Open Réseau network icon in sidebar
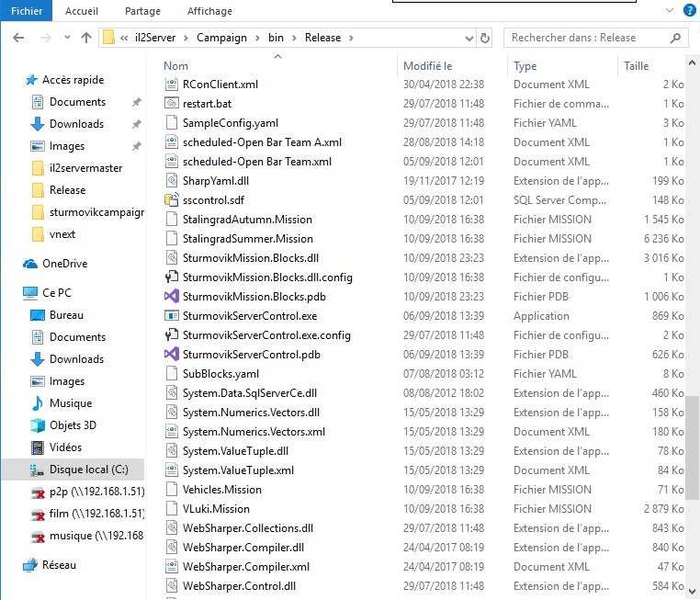 pyautogui.click(x=30, y=565)
